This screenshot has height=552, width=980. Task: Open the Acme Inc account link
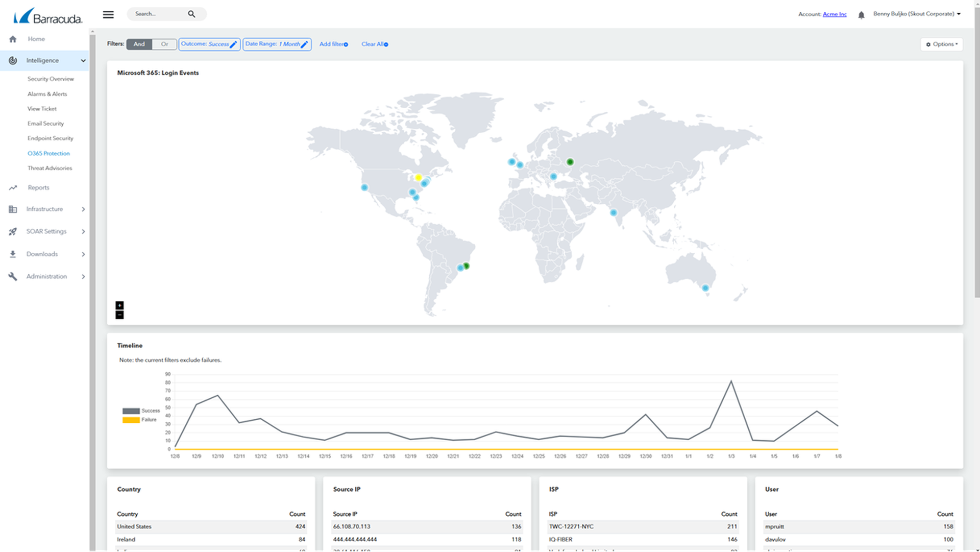835,14
